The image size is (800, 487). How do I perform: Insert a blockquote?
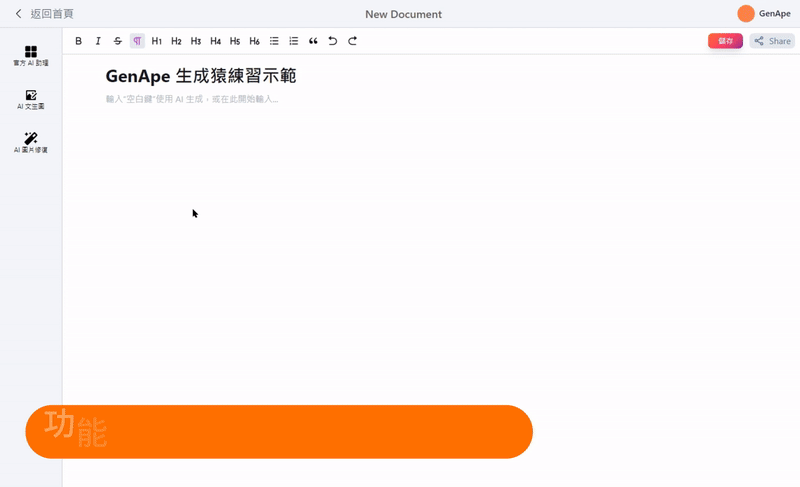coord(313,41)
